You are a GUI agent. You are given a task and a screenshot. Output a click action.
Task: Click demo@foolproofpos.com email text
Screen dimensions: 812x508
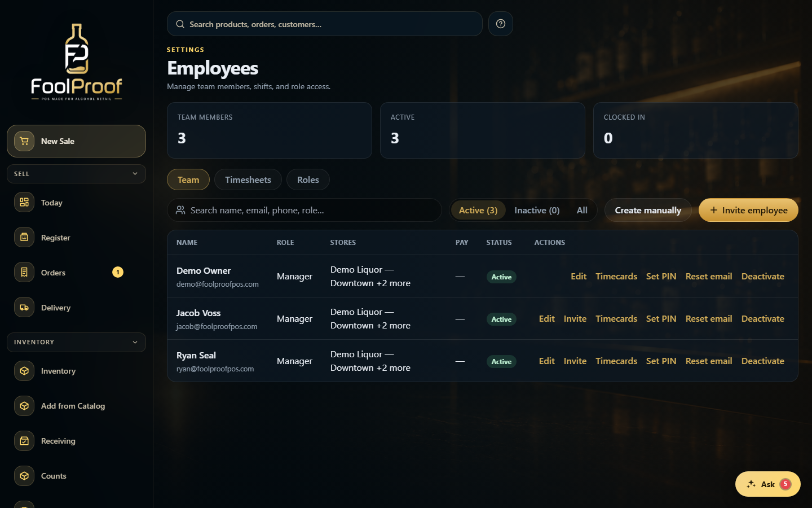tap(218, 284)
